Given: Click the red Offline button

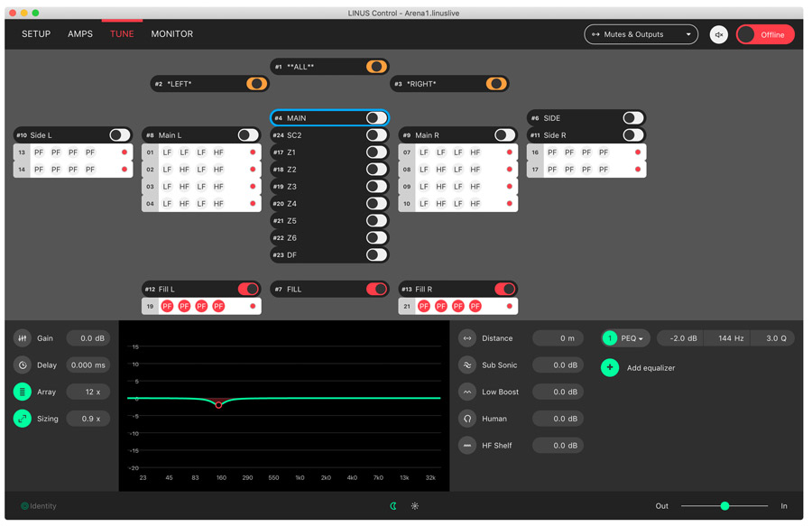Looking at the screenshot, I should (x=765, y=34).
